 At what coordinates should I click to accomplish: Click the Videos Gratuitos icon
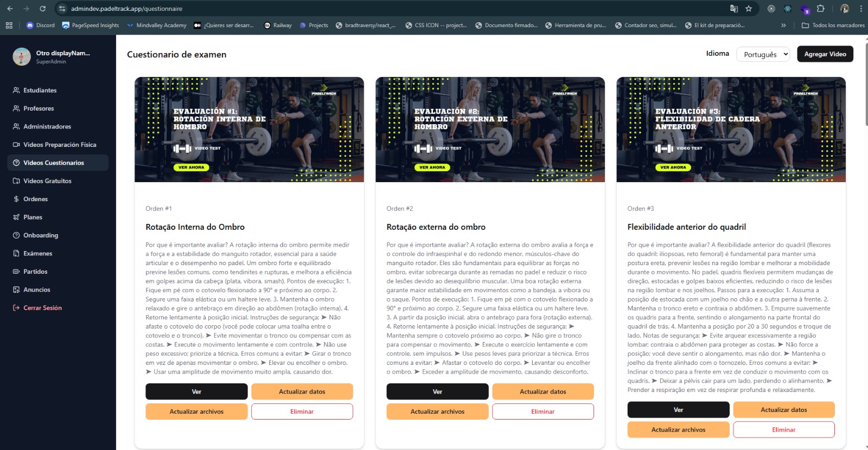[x=16, y=181]
